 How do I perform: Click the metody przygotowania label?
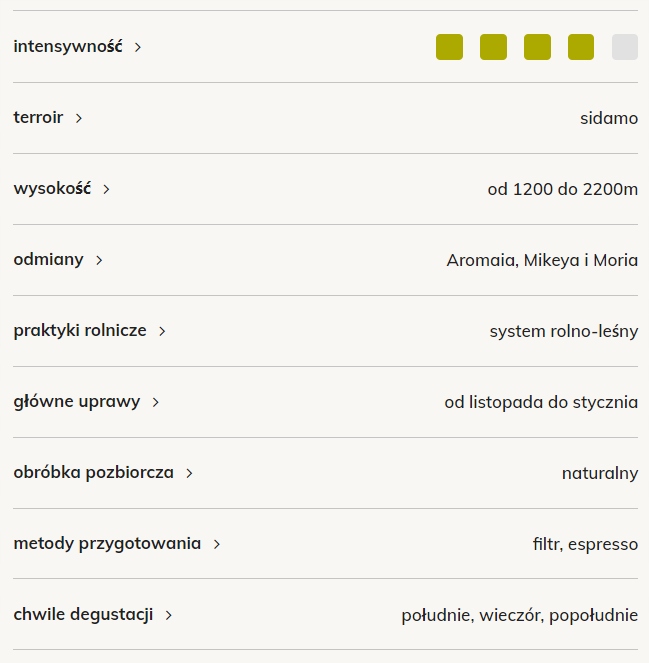(107, 543)
